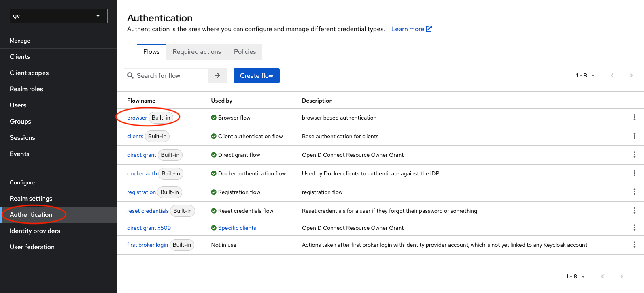Viewport: 644px width, 293px height.
Task: Open kebab menu for clients flow row
Action: [634, 136]
